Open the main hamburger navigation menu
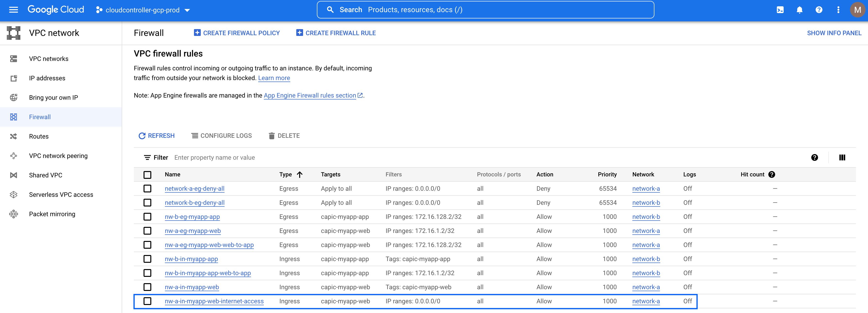The width and height of the screenshot is (868, 313). click(x=14, y=10)
